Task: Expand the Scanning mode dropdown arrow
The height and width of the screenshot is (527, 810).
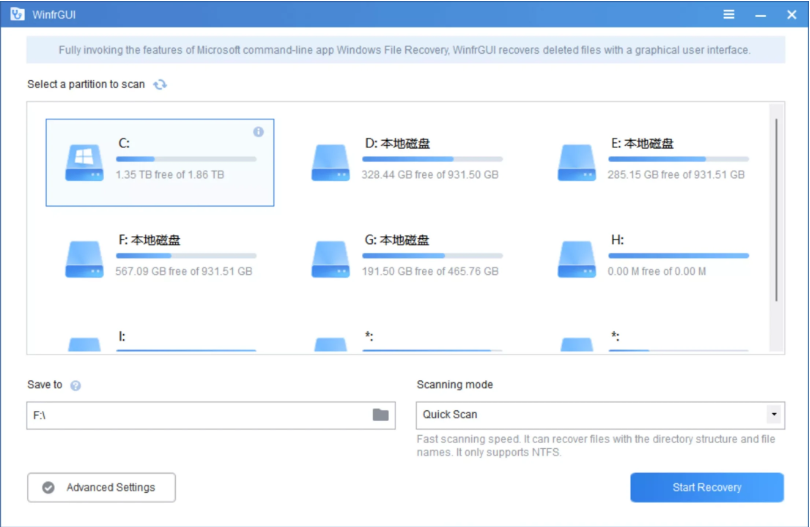Action: coord(773,414)
